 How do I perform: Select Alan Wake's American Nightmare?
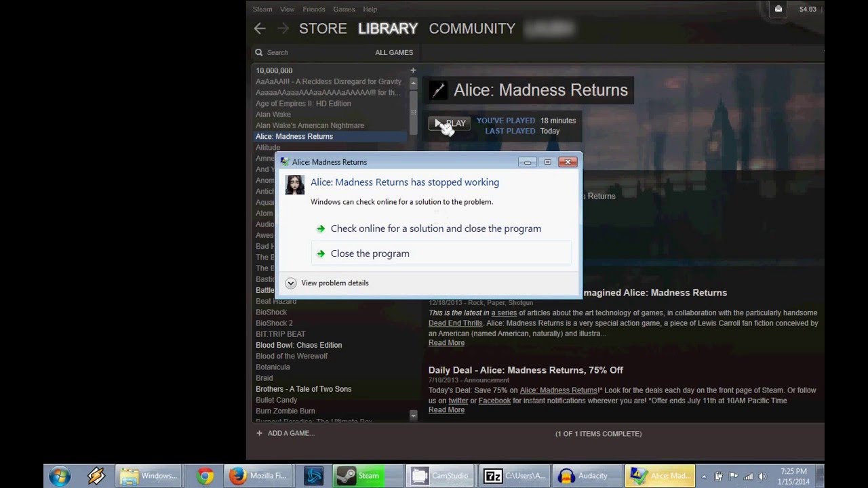pyautogui.click(x=310, y=125)
